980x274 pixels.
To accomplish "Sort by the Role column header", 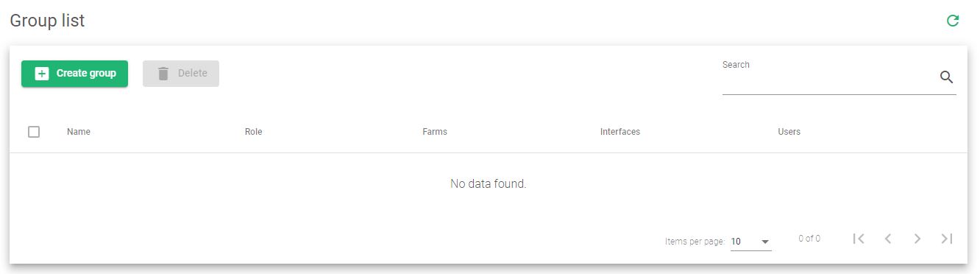I will (x=253, y=132).
